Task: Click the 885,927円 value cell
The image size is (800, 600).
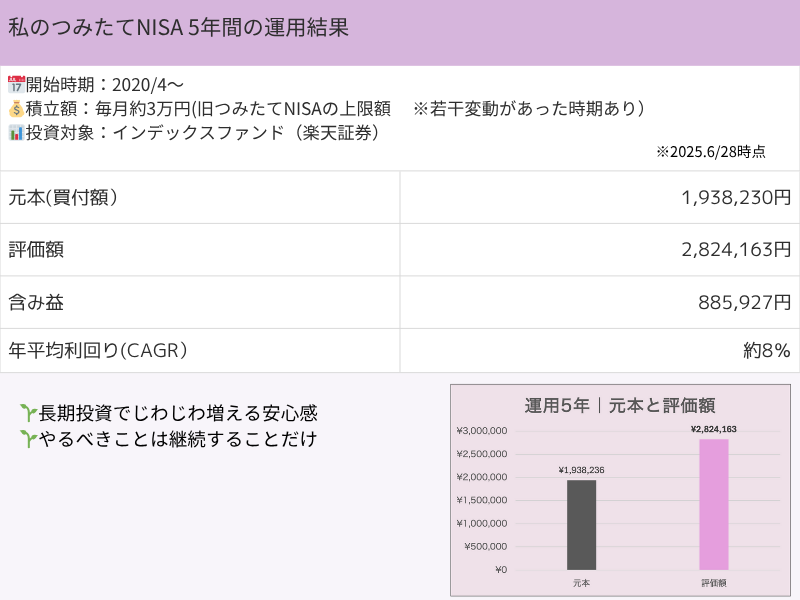Action: click(599, 303)
